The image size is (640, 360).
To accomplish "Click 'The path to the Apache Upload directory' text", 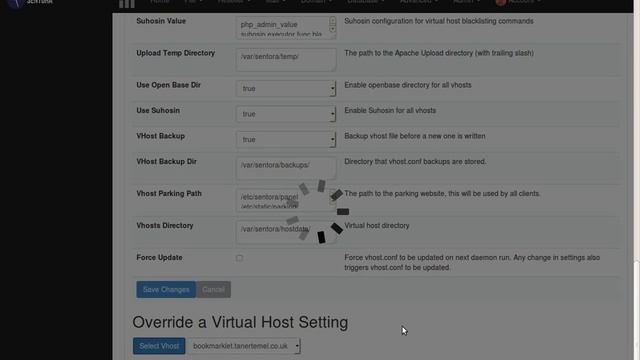I will pyautogui.click(x=439, y=53).
